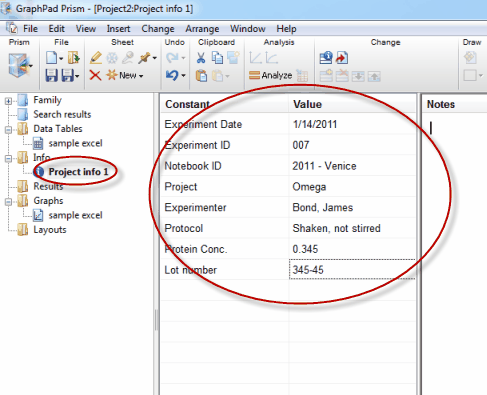
Task: Save the project with the floppy disk icon
Action: point(51,76)
